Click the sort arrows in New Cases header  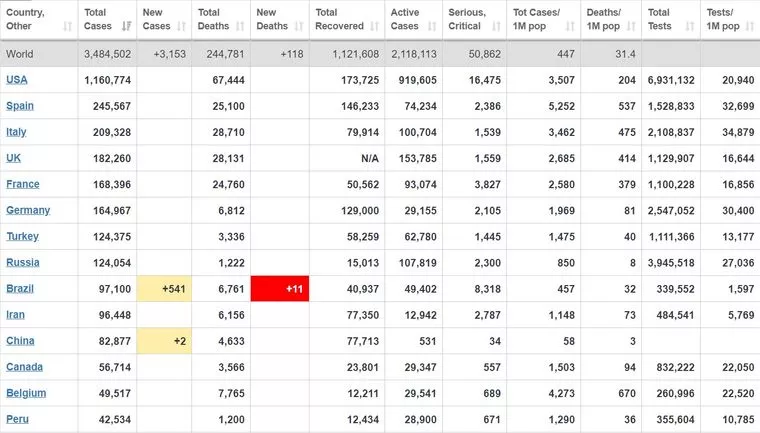182,26
